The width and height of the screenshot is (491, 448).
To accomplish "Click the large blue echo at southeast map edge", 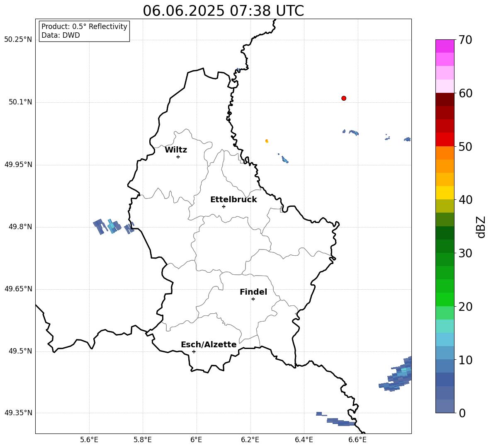I will point(396,374).
